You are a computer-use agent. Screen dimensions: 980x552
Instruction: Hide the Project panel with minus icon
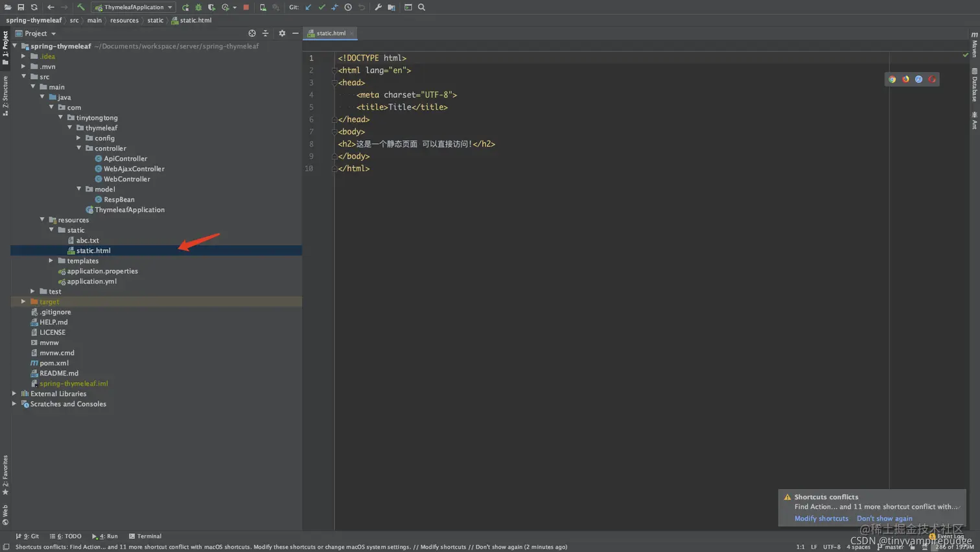tap(295, 33)
